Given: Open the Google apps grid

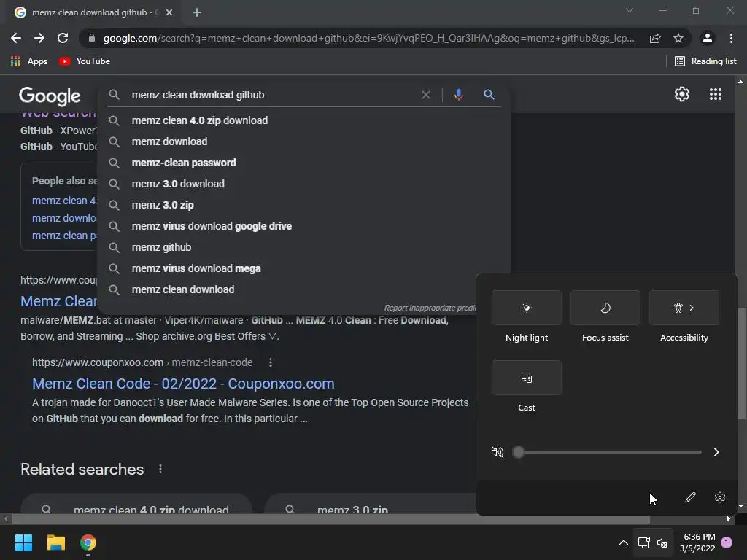Looking at the screenshot, I should coord(716,94).
